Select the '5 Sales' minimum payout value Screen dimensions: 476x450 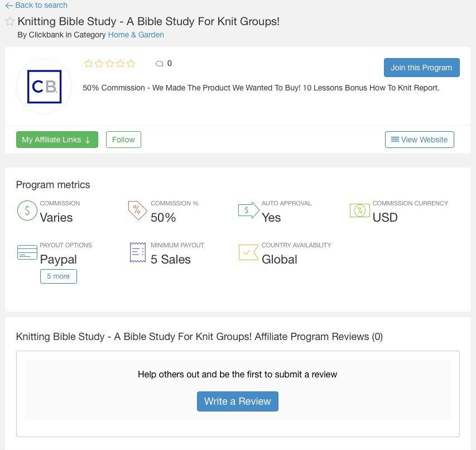(x=171, y=259)
